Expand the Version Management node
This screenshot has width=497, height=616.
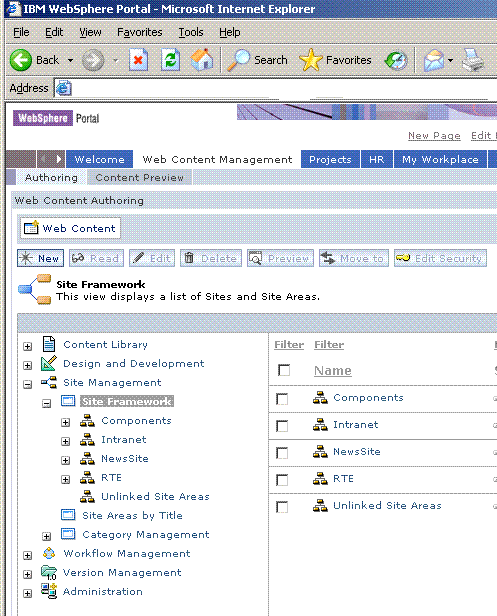[x=27, y=574]
